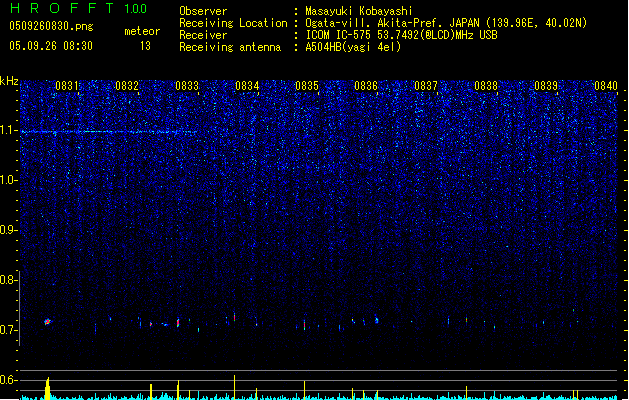Click the 0836 time marker
Viewport: 629px width, 400px height.
coord(366,86)
